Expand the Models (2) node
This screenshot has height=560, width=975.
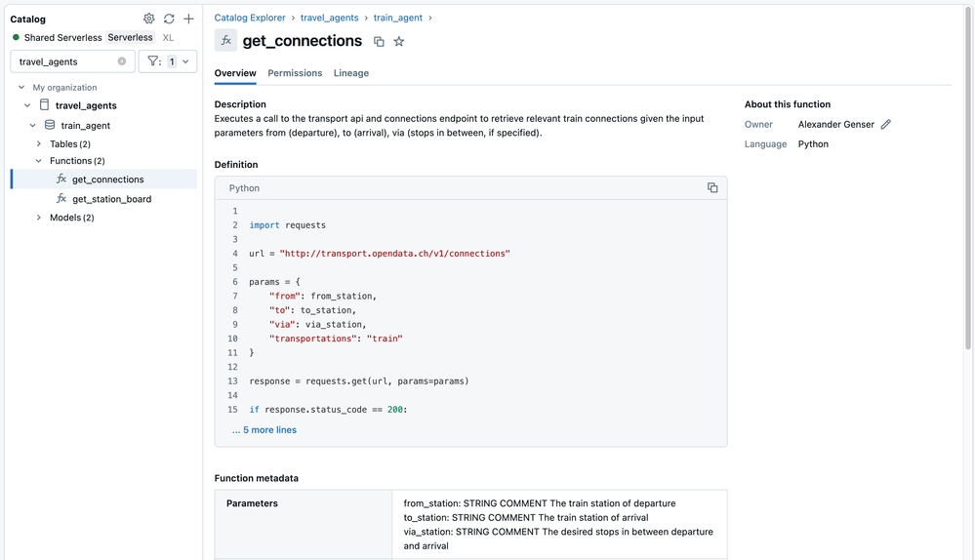(x=39, y=218)
